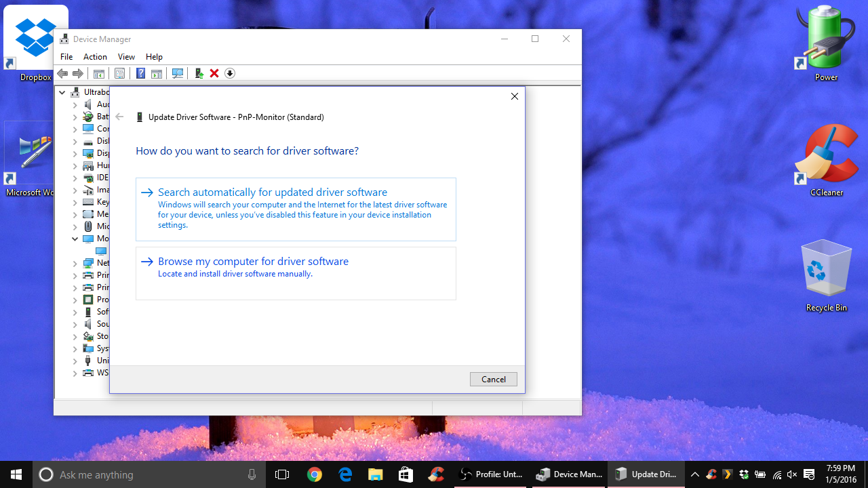The height and width of the screenshot is (488, 868).
Task: Open the Action menu
Action: click(x=95, y=57)
